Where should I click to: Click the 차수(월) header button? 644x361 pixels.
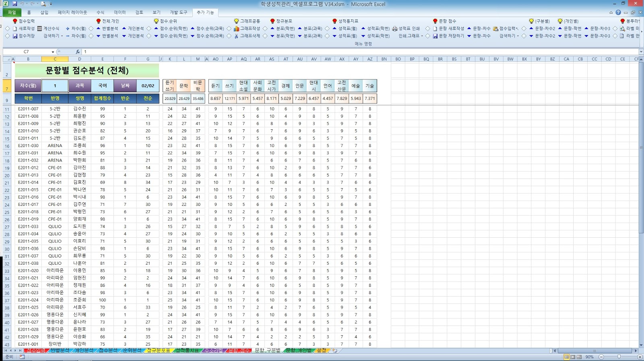pyautogui.click(x=28, y=85)
